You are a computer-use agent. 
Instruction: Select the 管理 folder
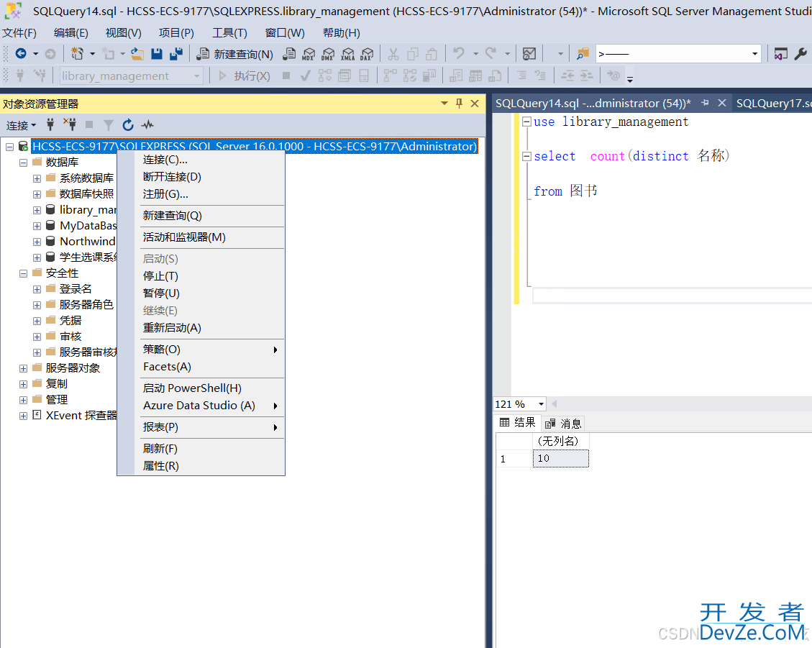[x=56, y=400]
